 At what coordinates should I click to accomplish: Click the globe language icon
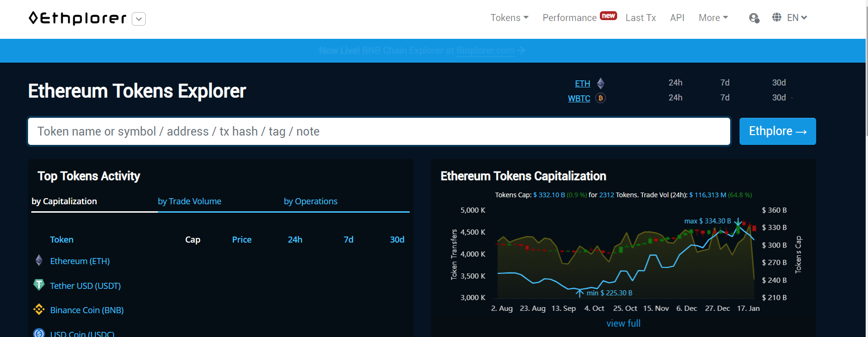click(x=776, y=17)
